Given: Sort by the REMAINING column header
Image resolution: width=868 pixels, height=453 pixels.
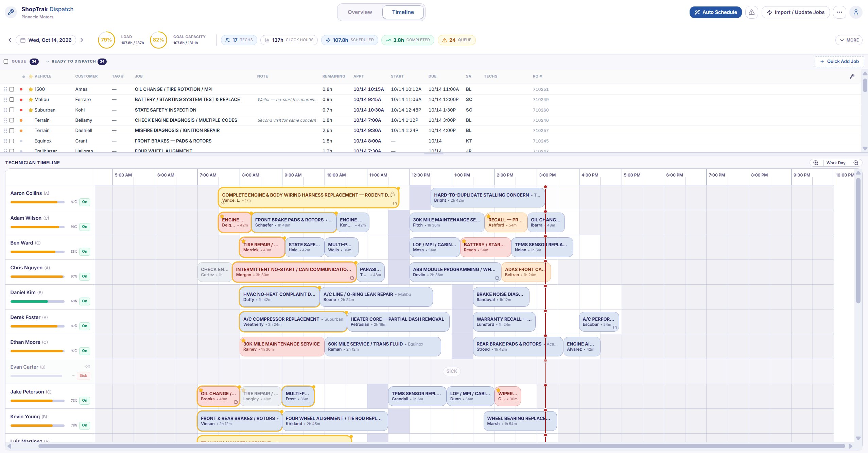Looking at the screenshot, I should coord(333,77).
